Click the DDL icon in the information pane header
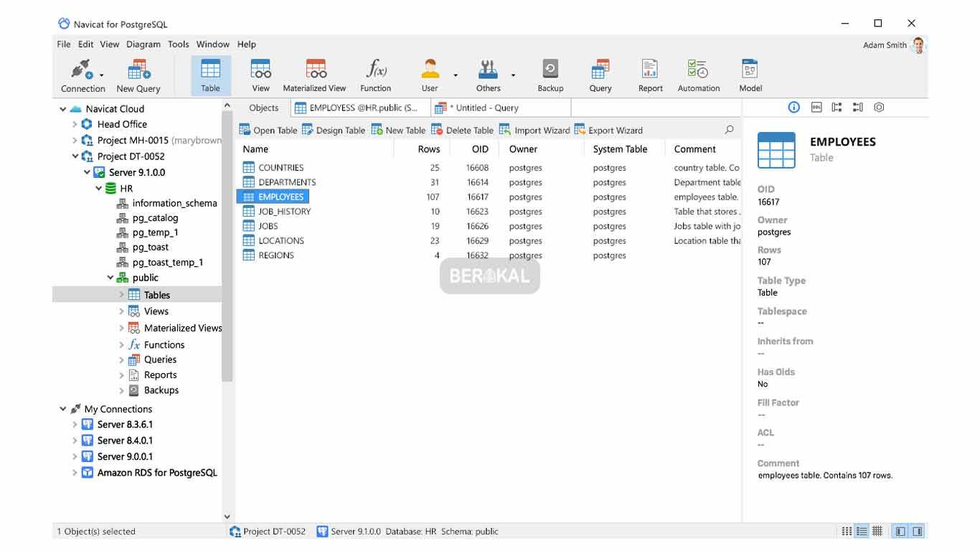Viewport: 980px width, 551px height. (815, 107)
